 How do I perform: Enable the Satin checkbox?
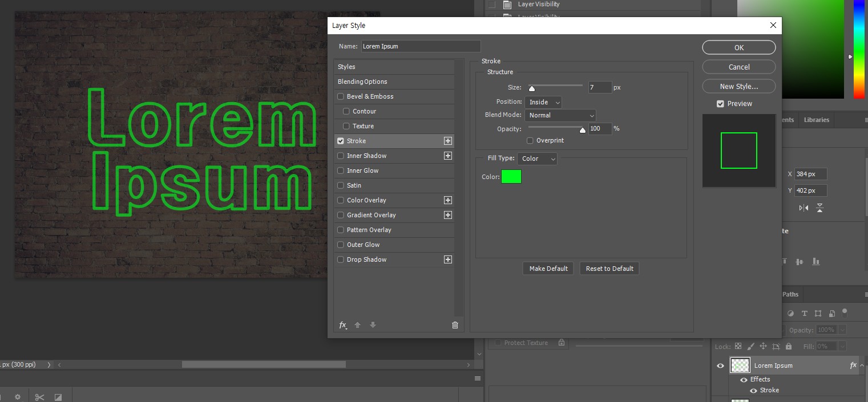(341, 185)
